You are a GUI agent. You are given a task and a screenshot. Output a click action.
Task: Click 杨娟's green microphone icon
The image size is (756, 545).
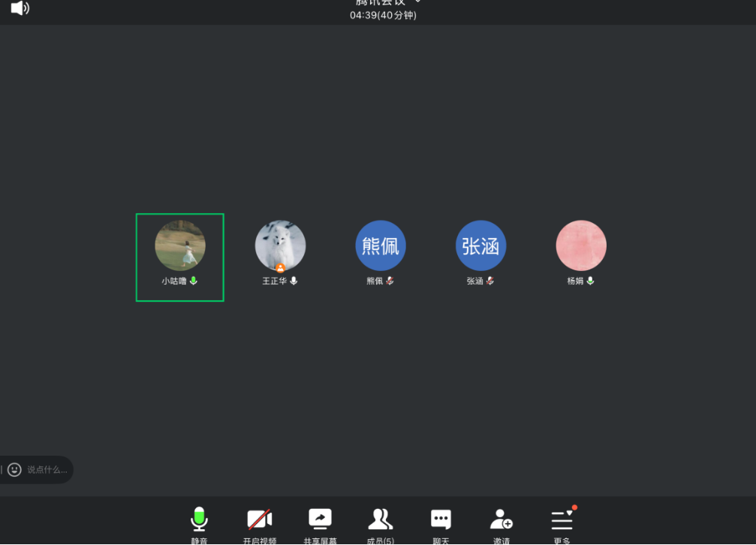(x=591, y=281)
